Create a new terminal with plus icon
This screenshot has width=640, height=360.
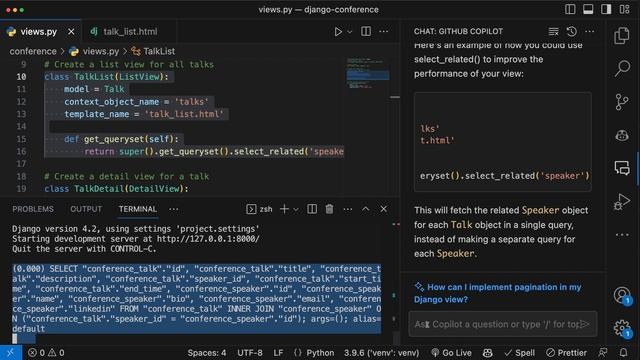(284, 209)
